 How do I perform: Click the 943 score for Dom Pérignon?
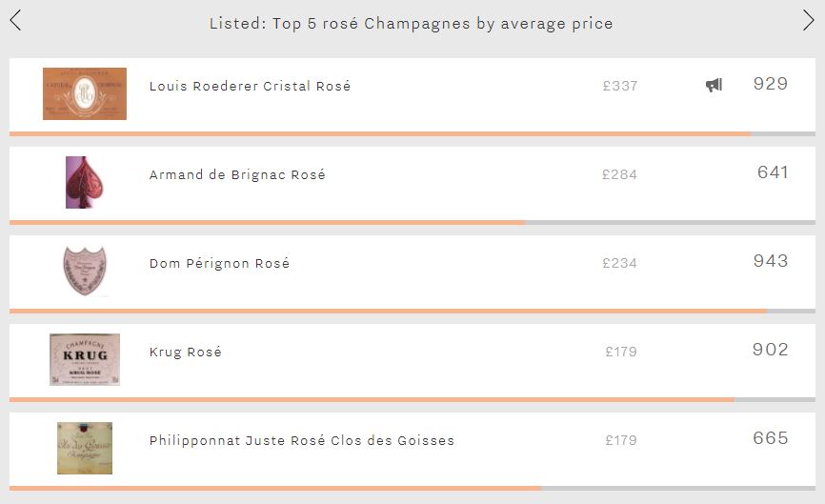click(x=771, y=261)
